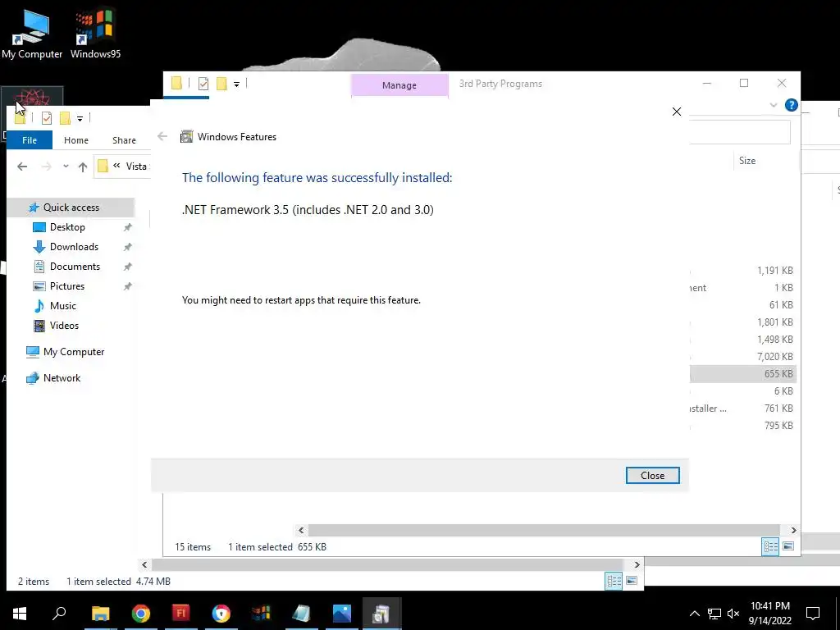Viewport: 840px width, 630px height.
Task: Select Network in navigation pane
Action: [62, 378]
